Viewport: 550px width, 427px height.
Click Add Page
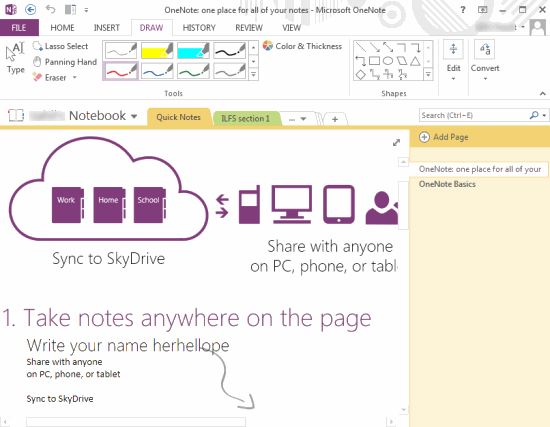pos(444,137)
